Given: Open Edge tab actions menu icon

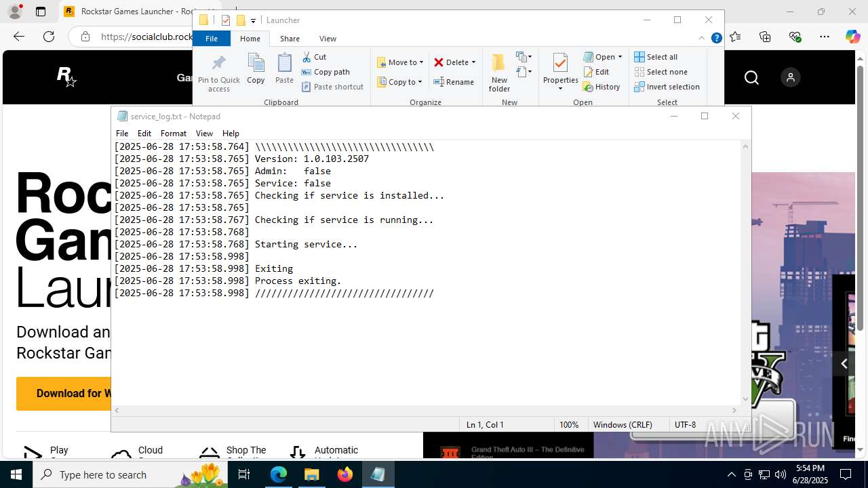Looking at the screenshot, I should click(41, 12).
